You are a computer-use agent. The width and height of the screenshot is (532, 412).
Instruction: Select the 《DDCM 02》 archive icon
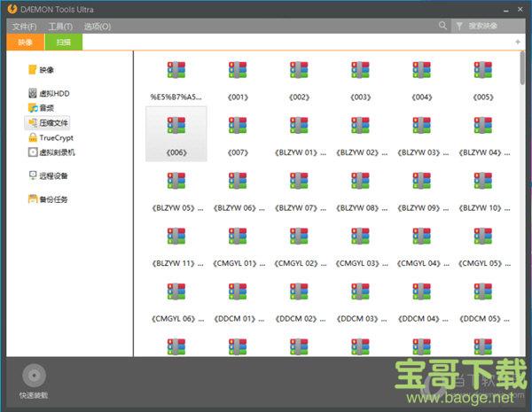coord(299,292)
